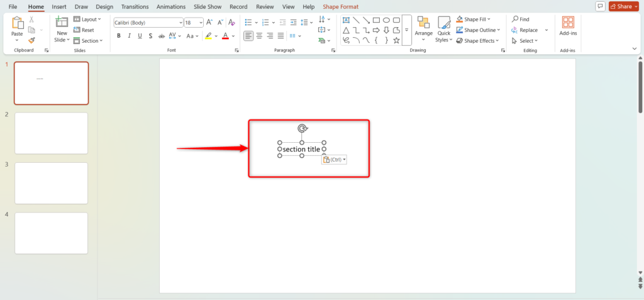Click the Clear All Formatting icon
Image resolution: width=644 pixels, height=300 pixels.
[233, 22]
